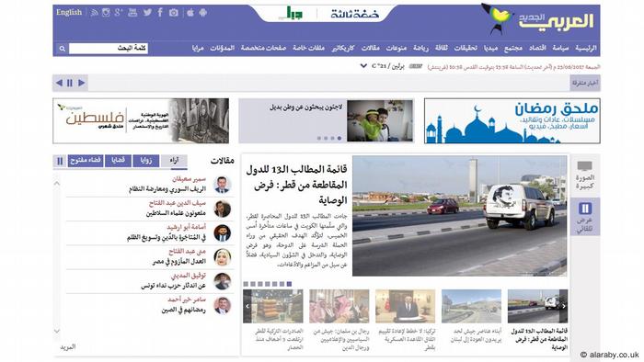This screenshot has height=362, width=644.
Task: Open the camera photo icon beside Facebook
Action: 174,13
